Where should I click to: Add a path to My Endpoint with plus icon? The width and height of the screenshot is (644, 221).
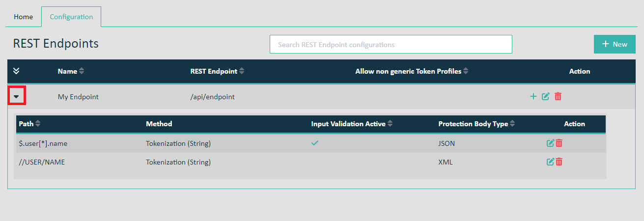click(533, 96)
